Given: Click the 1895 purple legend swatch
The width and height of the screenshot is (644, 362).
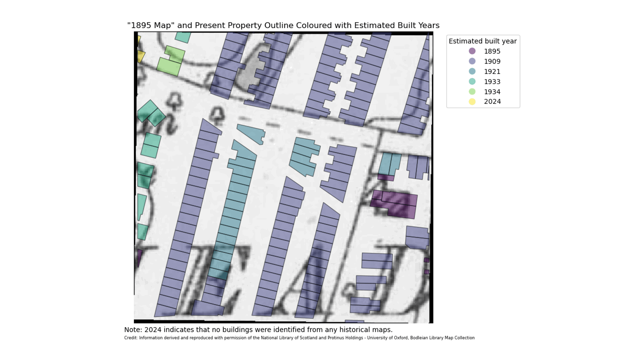Looking at the screenshot, I should point(472,51).
